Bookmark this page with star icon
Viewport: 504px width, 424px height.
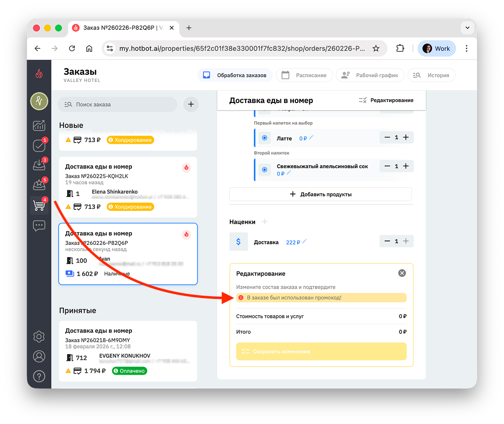pyautogui.click(x=376, y=48)
